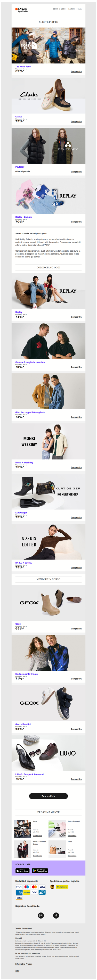Select the BAMBINI menu item

(72, 9)
